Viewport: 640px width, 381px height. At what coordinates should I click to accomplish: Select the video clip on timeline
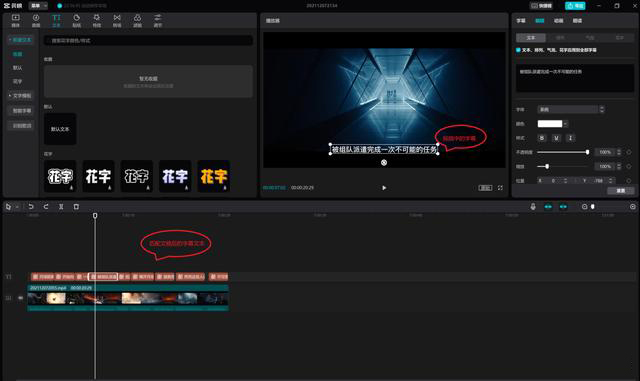tap(128, 299)
